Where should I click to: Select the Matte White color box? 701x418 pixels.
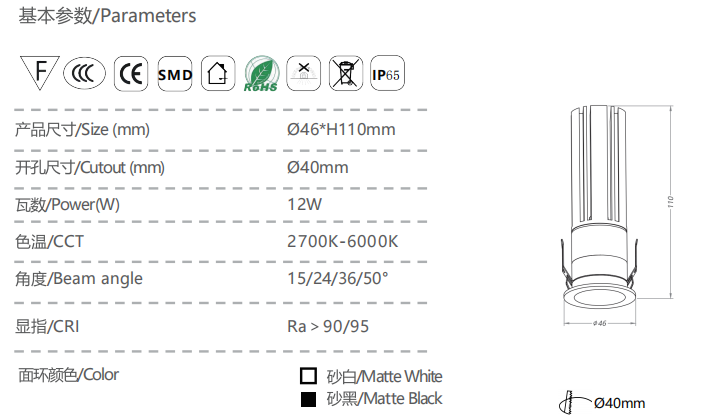pyautogui.click(x=308, y=377)
